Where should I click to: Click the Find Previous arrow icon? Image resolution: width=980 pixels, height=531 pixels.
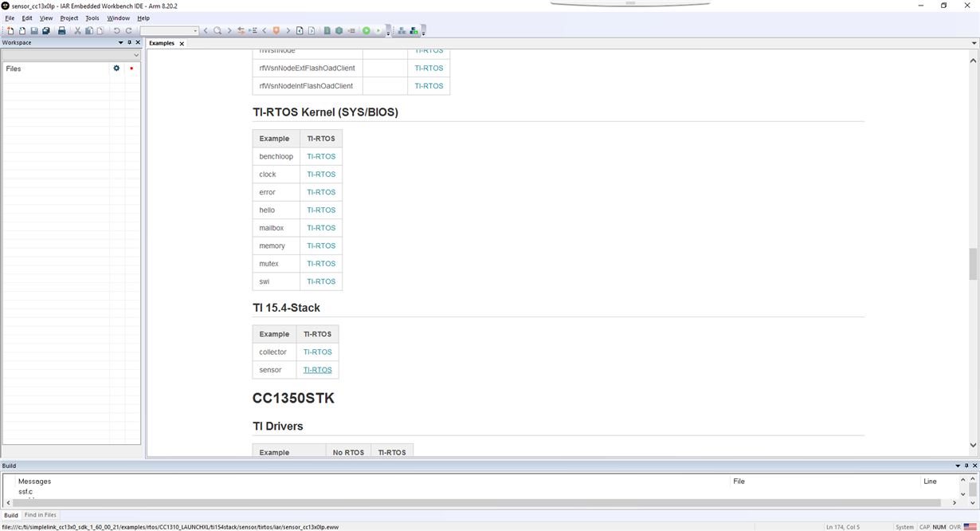coord(206,30)
